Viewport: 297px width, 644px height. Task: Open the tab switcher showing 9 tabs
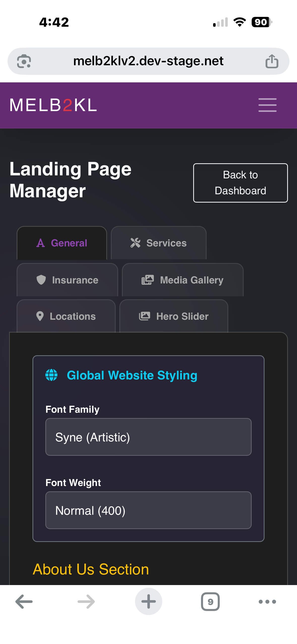(210, 601)
